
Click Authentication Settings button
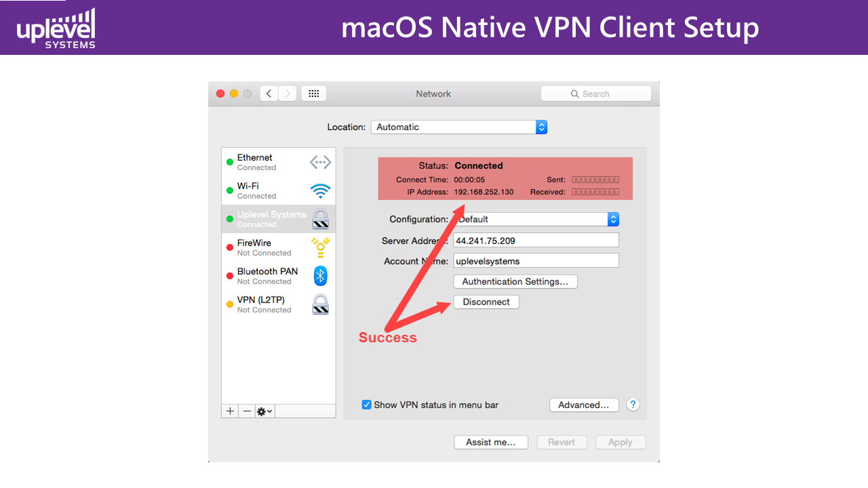(x=515, y=281)
